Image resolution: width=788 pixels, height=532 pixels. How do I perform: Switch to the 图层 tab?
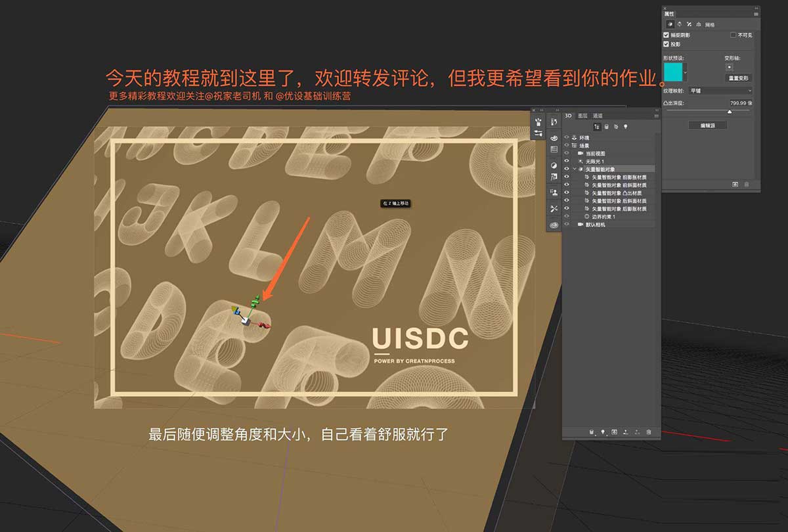583,116
